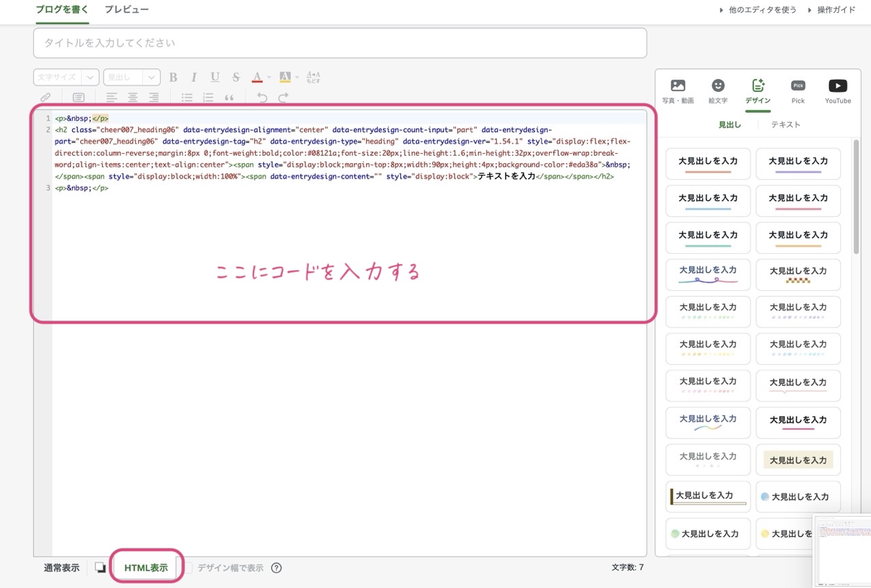Toggle デザイン幅で表示 checkbox

tap(188, 568)
